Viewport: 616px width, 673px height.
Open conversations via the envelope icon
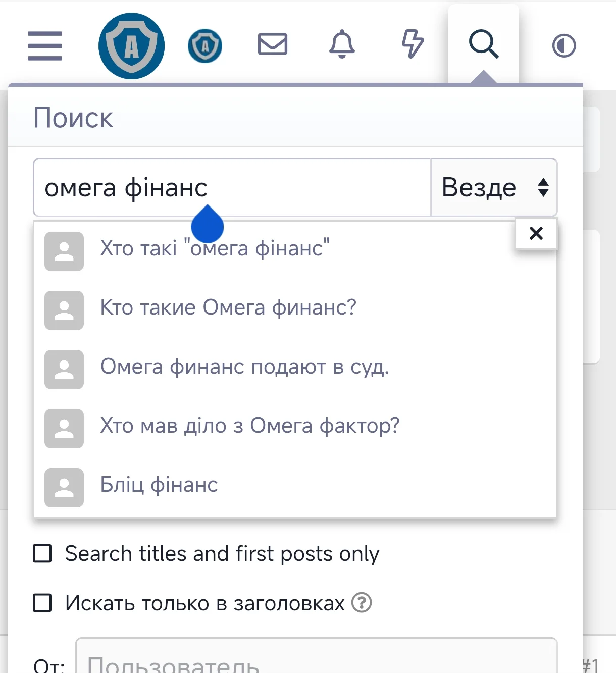273,45
